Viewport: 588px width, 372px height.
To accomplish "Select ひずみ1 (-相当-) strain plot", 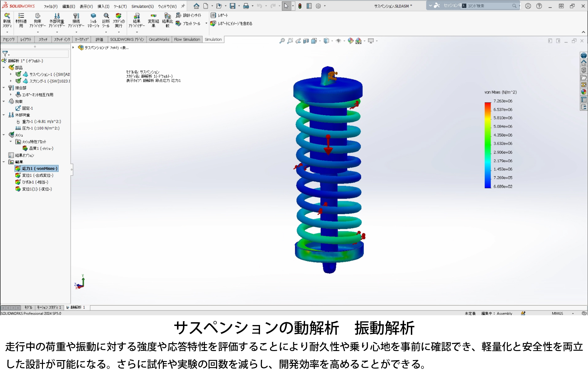I will pos(32,182).
